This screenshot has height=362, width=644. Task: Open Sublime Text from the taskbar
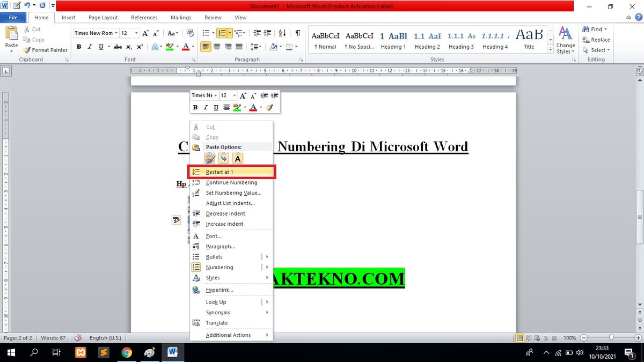pos(104,352)
